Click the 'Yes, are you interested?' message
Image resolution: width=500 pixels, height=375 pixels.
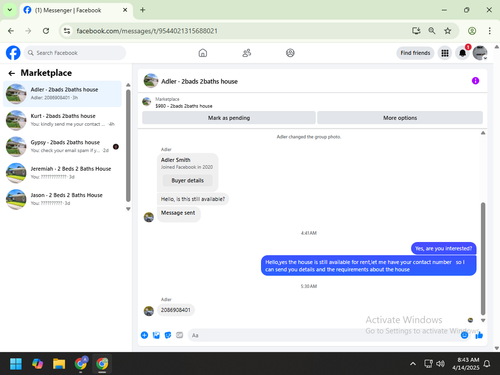(444, 248)
